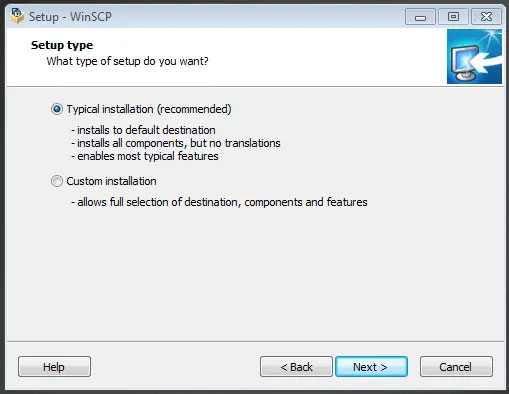Minimize the Setup window
The height and width of the screenshot is (394, 509).
click(420, 17)
